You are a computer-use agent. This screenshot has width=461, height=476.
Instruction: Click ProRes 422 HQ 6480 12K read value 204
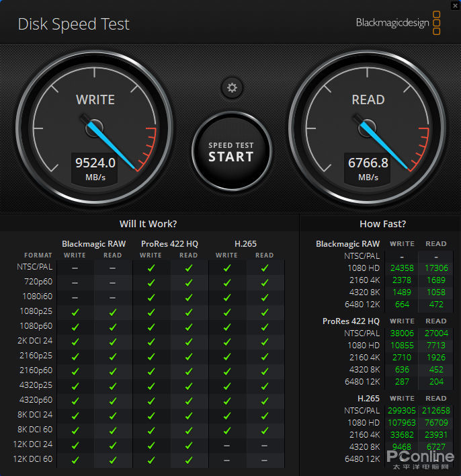click(x=436, y=382)
